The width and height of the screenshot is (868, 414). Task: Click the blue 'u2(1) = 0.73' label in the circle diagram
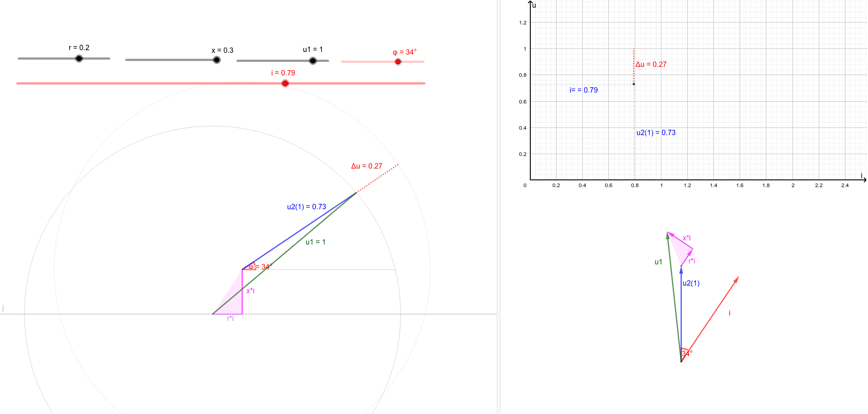[307, 207]
